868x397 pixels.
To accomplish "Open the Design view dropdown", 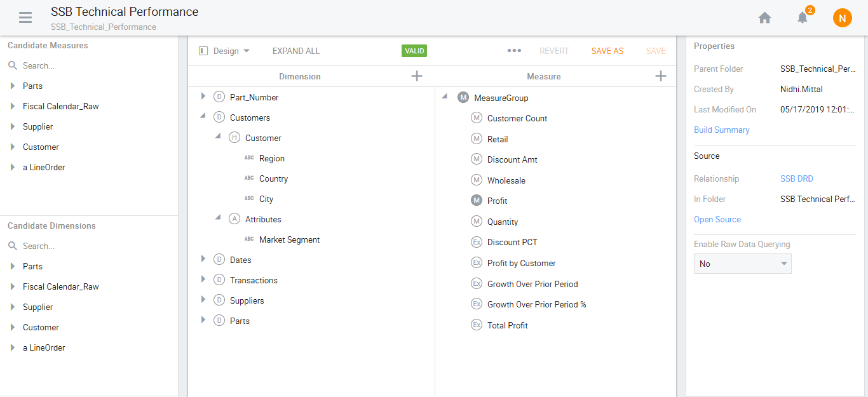I will pyautogui.click(x=225, y=51).
